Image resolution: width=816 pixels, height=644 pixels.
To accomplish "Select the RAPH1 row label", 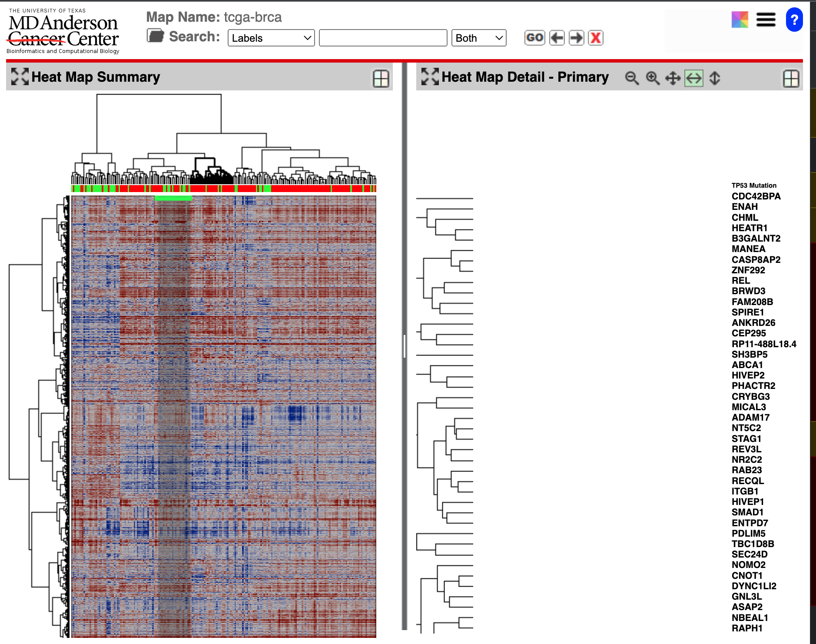I will tap(747, 628).
